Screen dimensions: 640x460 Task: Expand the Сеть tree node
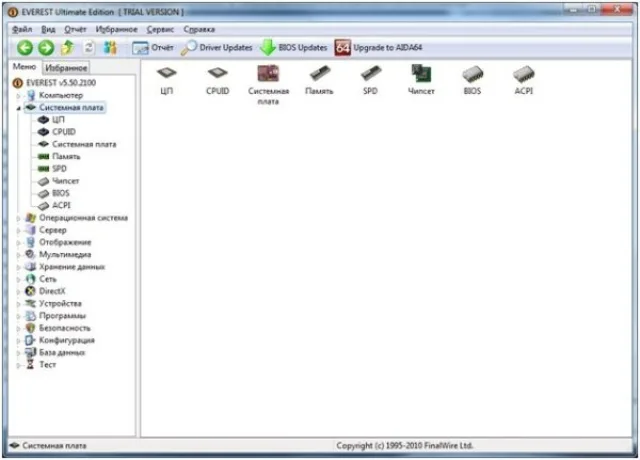(18, 280)
